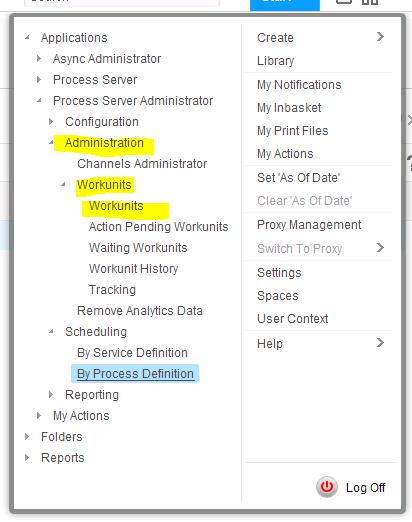Expand the Folders tree node
This screenshot has height=522, width=412.
tap(27, 437)
